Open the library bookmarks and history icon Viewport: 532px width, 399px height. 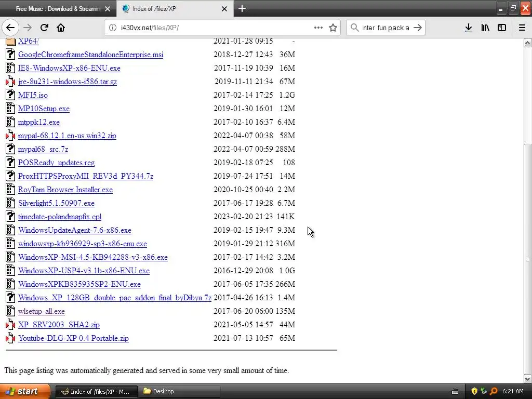(485, 28)
